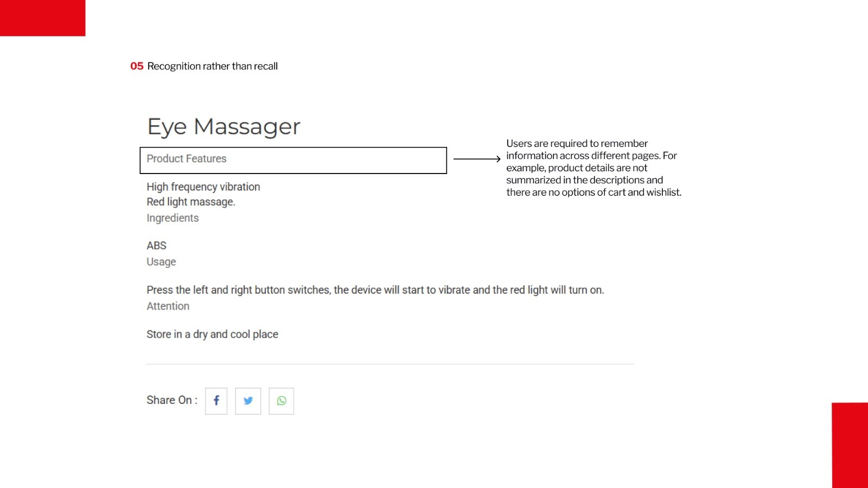Click the 'Eye Massager' product title
Viewport: 868px width, 488px height.
pyautogui.click(x=224, y=127)
